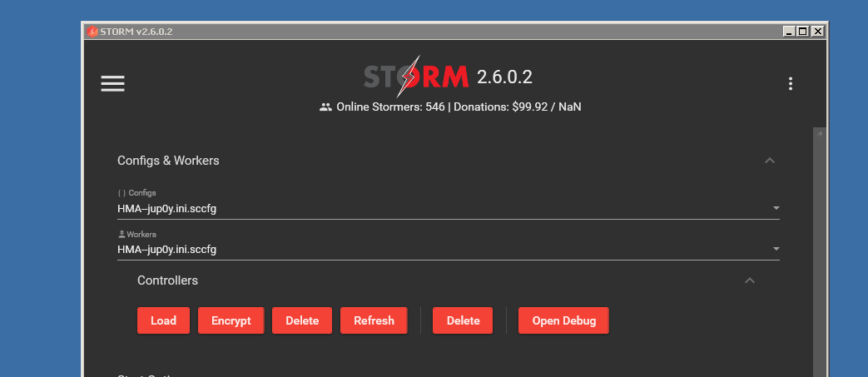Collapse the Configs & Workers section
The image size is (868, 377).
770,161
